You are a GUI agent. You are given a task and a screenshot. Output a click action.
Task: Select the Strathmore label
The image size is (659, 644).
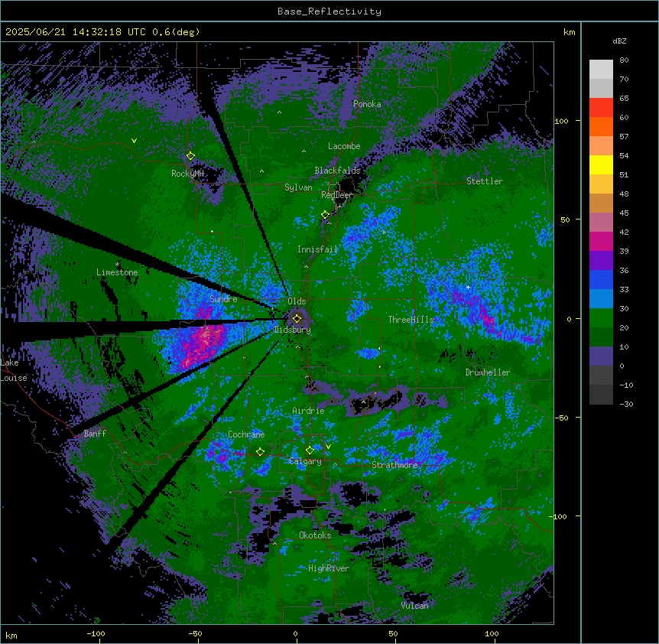click(394, 465)
